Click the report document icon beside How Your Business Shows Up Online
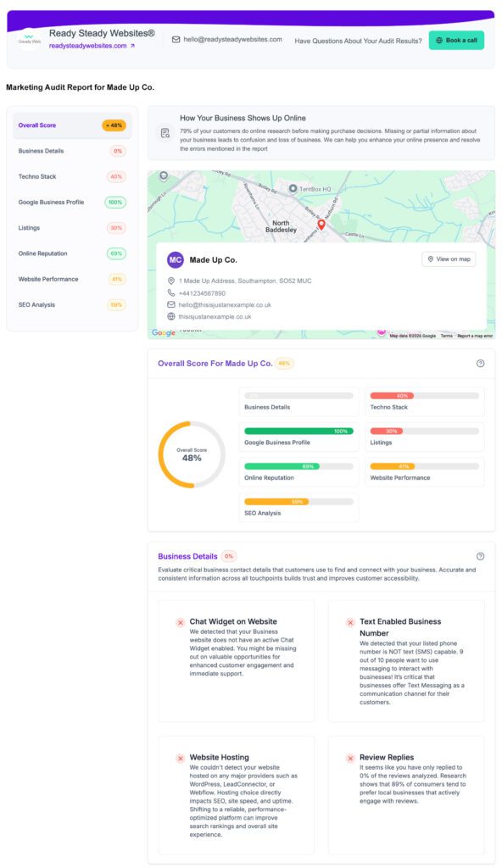Viewport: 502px width, 868px height. coord(165,133)
